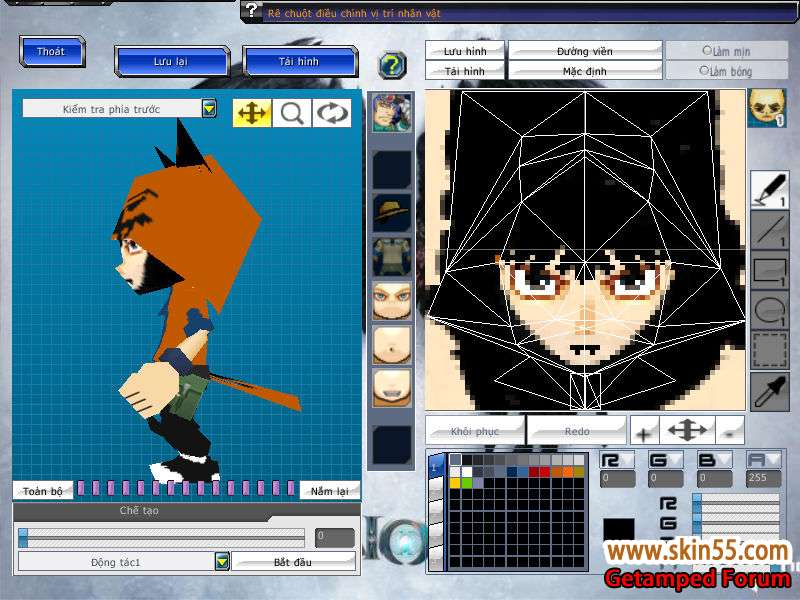Select the face with blue eyes part
Image resolution: width=800 pixels, height=600 pixels.
coord(392,301)
